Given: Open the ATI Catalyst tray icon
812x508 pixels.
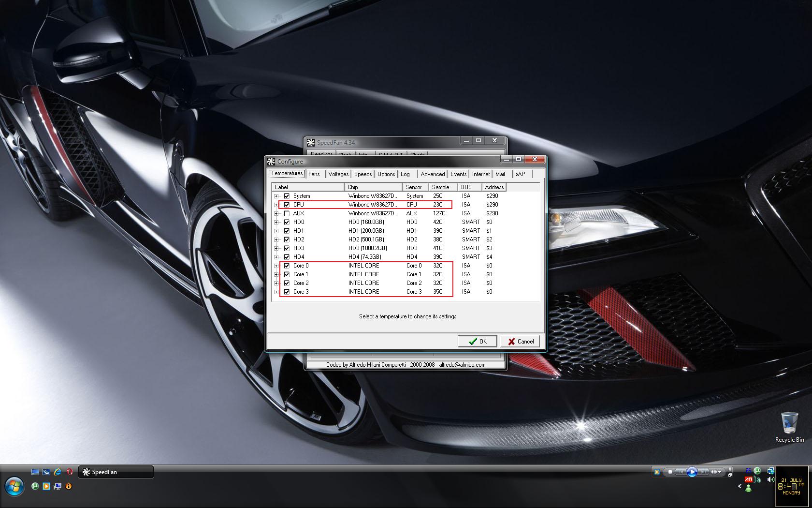Looking at the screenshot, I should 749,479.
